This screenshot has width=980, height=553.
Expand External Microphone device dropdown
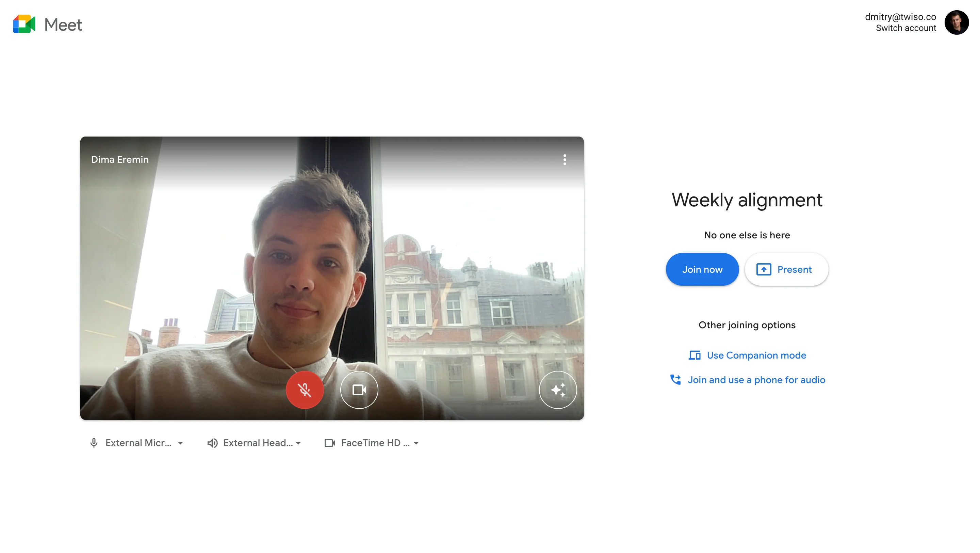[x=180, y=443]
